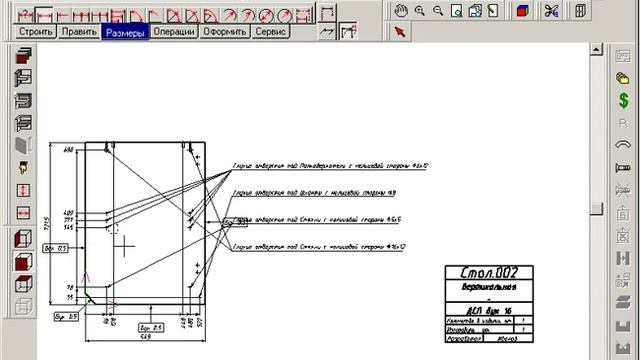Click the 549 width dimension value

[x=145, y=337]
